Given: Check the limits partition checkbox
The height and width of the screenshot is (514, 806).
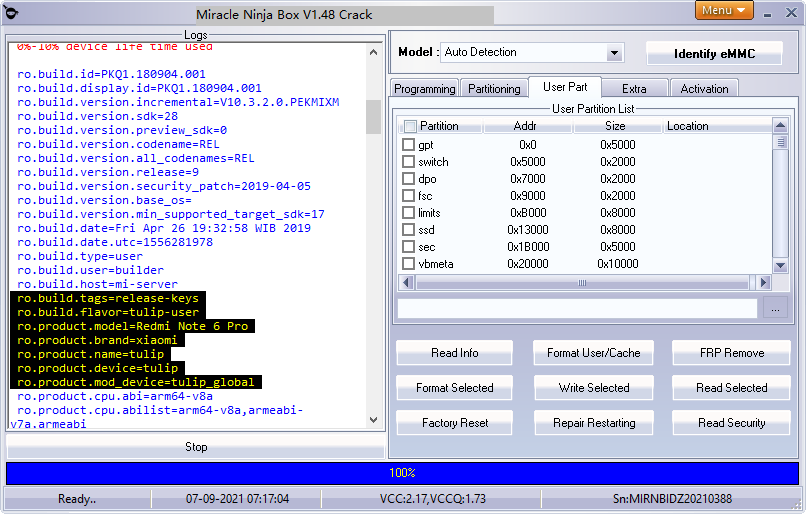Looking at the screenshot, I should (408, 212).
